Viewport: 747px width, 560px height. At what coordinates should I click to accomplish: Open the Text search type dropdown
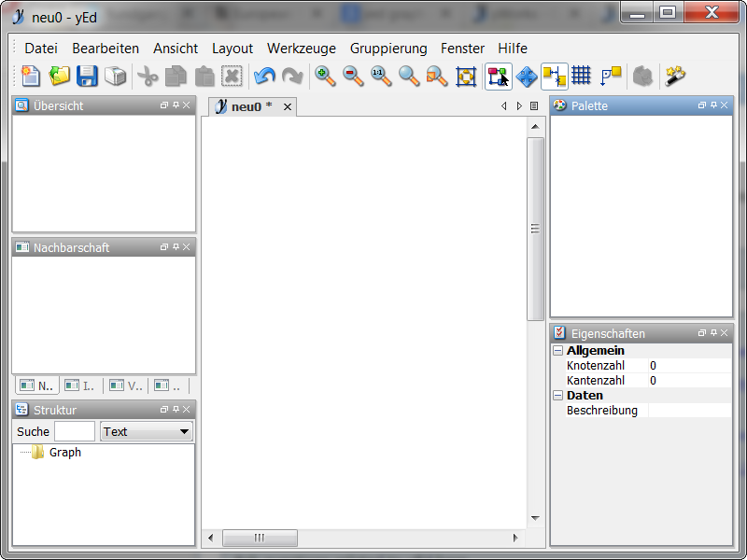(x=146, y=431)
